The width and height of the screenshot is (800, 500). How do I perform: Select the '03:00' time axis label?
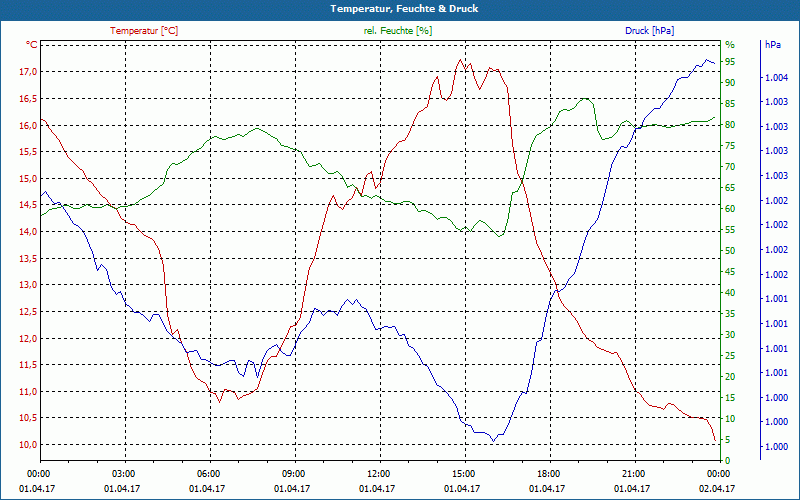tap(125, 473)
